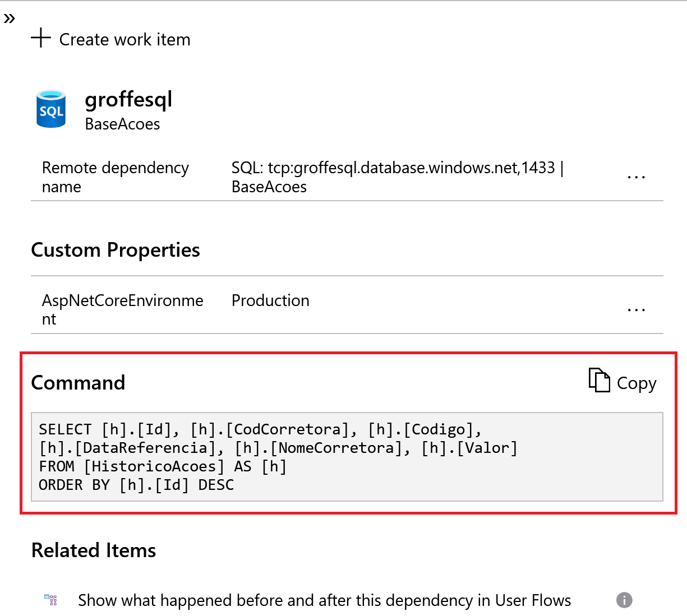The width and height of the screenshot is (687, 616).
Task: Click Copy to copy the SQL command
Action: (x=623, y=382)
